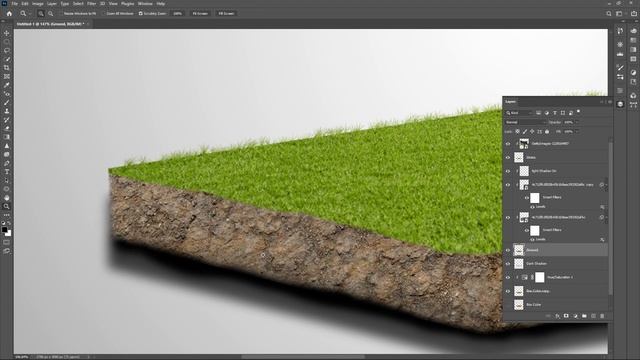Lock transparent pixels icon in Layers panel

click(518, 131)
